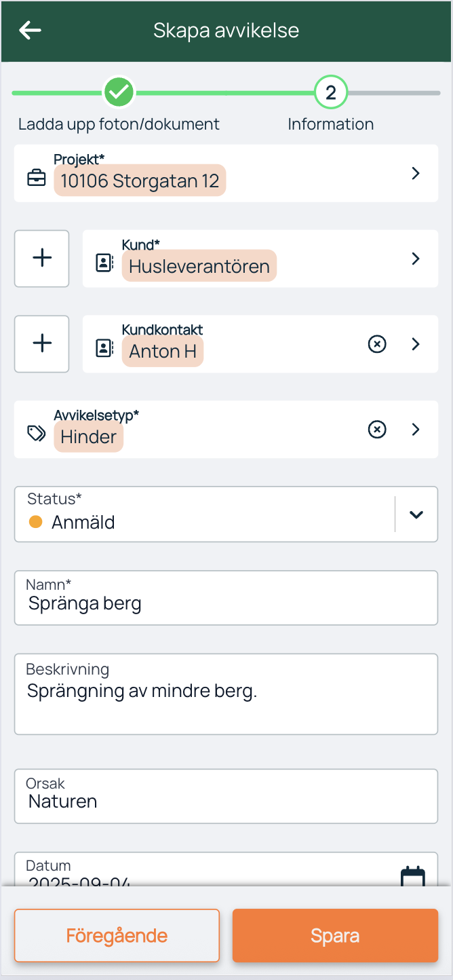The height and width of the screenshot is (980, 453).
Task: Click the Föregående button
Action: (116, 935)
